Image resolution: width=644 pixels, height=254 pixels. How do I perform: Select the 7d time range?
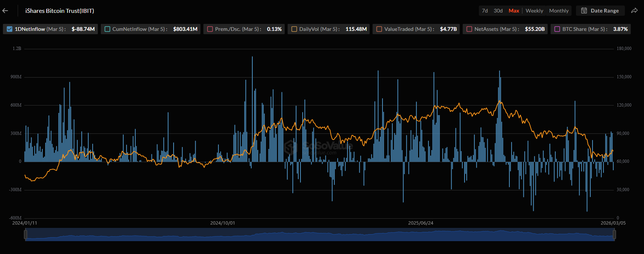click(x=485, y=11)
